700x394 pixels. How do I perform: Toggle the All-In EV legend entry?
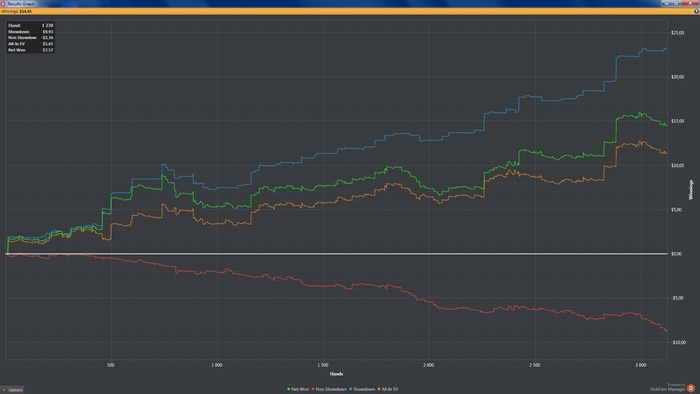click(388, 390)
